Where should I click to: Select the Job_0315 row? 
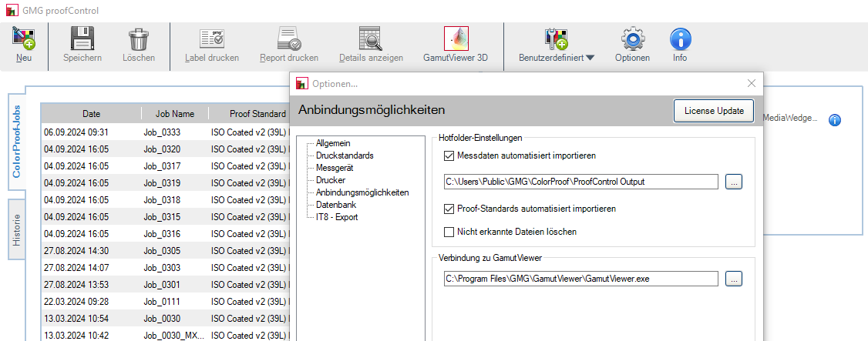(x=165, y=216)
